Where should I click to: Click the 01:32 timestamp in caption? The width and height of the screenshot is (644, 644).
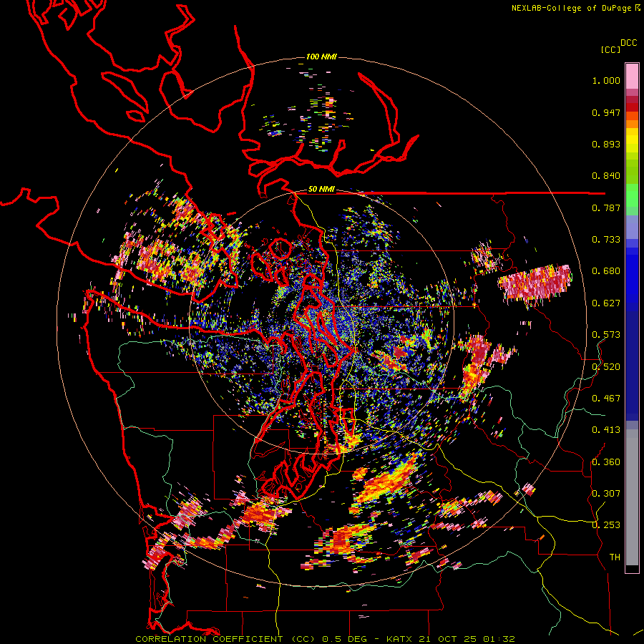[x=499, y=639]
